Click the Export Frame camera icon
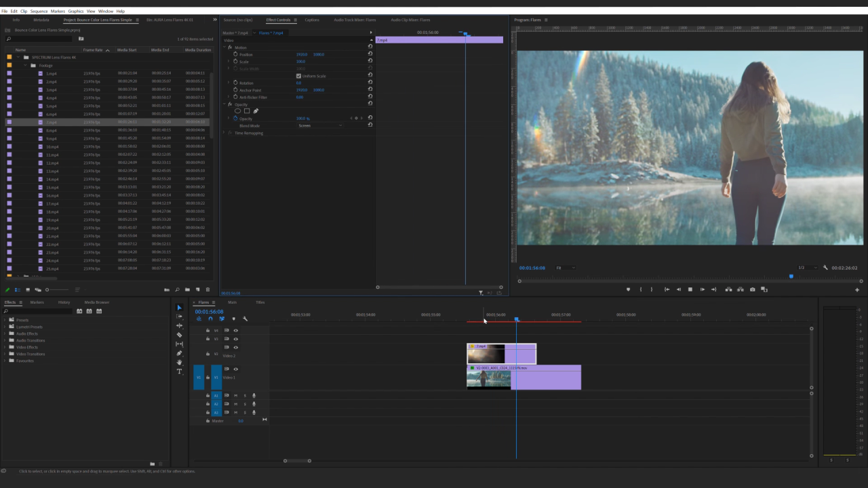Viewport: 868px width, 488px height. point(753,289)
